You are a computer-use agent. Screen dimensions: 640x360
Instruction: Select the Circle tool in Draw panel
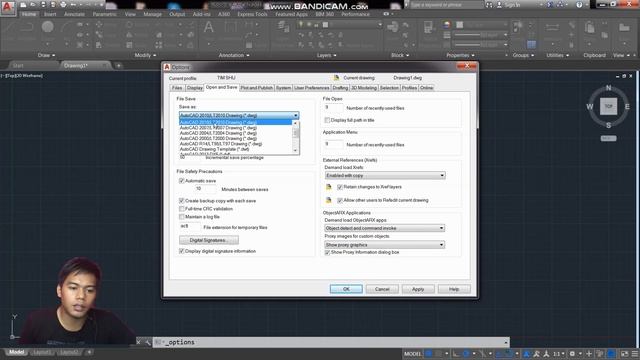(x=48, y=27)
